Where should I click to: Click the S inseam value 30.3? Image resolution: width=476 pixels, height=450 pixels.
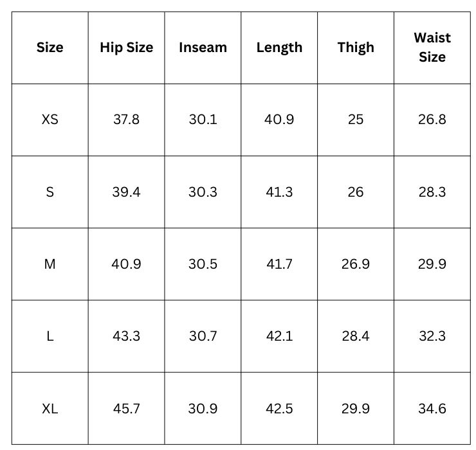(x=203, y=192)
